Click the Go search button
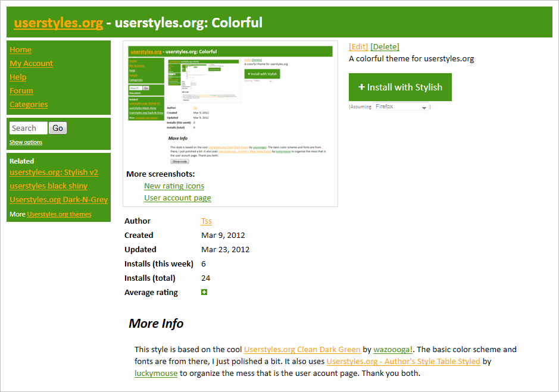The image size is (559, 392). (x=58, y=128)
